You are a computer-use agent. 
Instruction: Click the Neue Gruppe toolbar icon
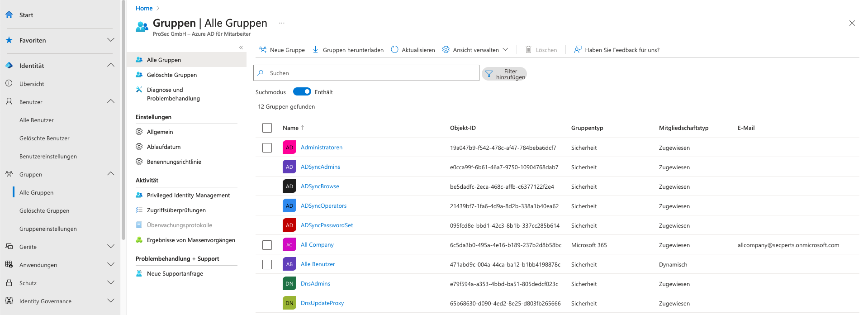pos(263,50)
